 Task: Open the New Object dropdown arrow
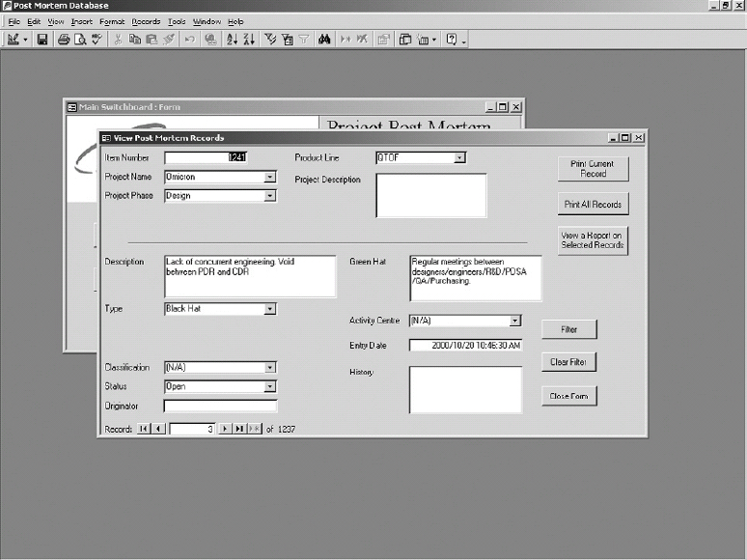(434, 40)
